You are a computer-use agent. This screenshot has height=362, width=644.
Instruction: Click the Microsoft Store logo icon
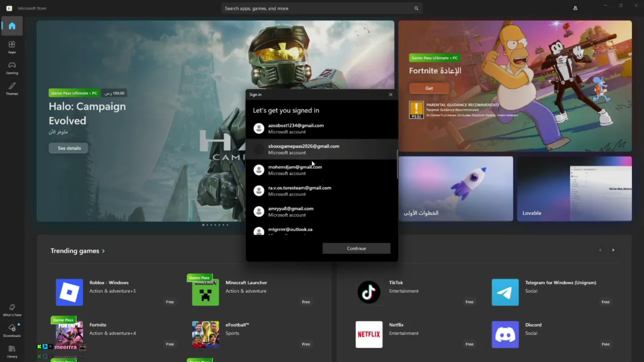pyautogui.click(x=9, y=8)
